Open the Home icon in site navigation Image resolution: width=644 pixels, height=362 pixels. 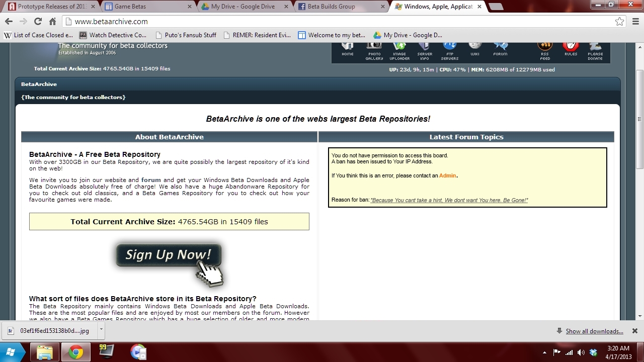348,49
